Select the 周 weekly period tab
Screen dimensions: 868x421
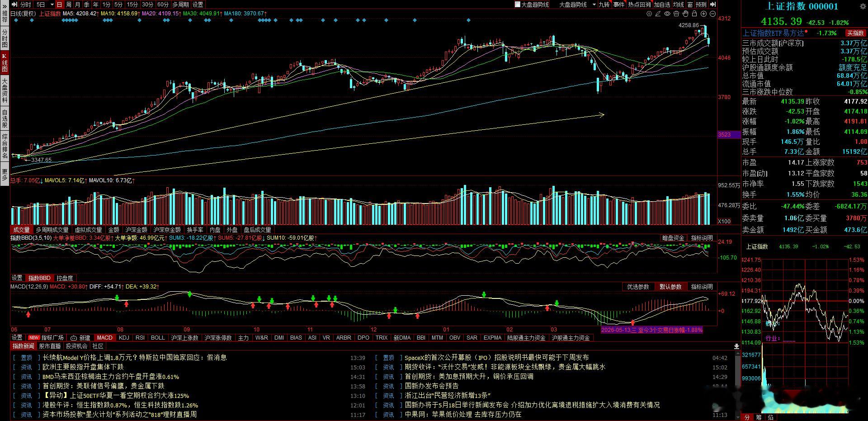coord(69,5)
